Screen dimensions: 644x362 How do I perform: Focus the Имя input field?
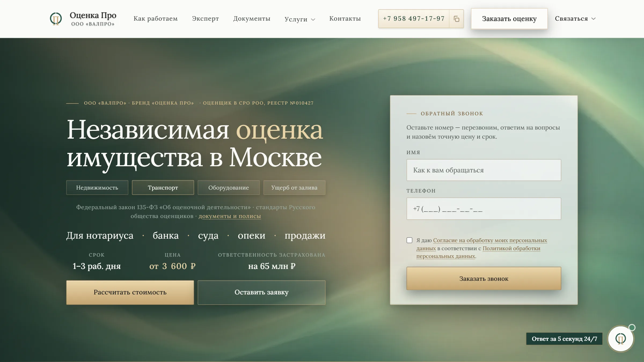coord(484,170)
